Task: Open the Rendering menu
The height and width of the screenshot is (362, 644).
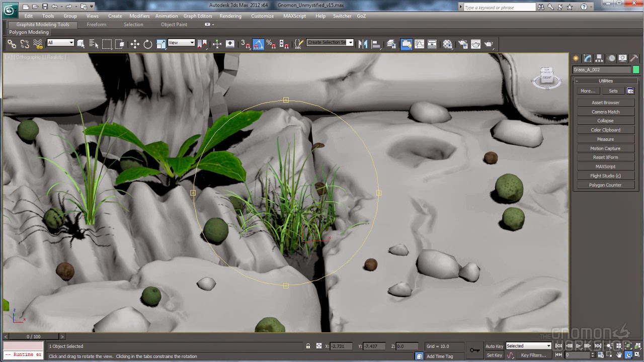Action: coord(230,16)
